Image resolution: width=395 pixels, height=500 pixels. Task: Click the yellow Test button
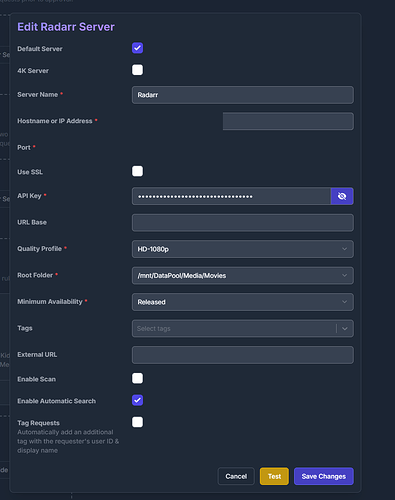tap(274, 476)
